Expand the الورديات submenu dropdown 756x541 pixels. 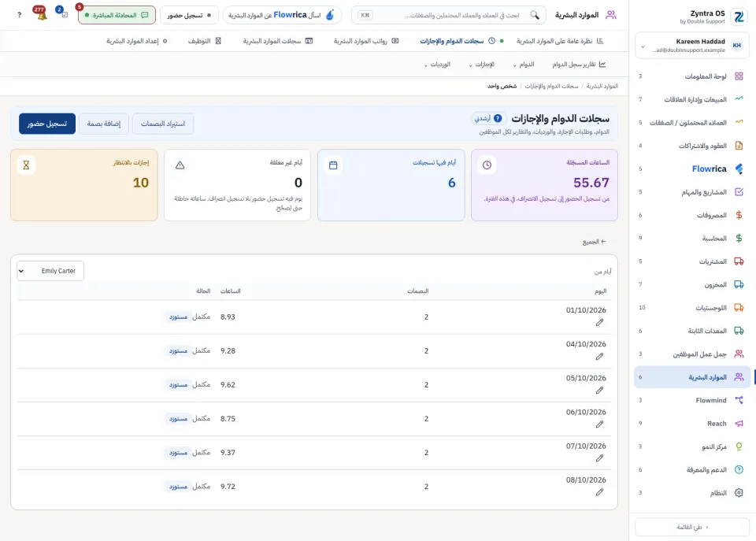pos(437,65)
